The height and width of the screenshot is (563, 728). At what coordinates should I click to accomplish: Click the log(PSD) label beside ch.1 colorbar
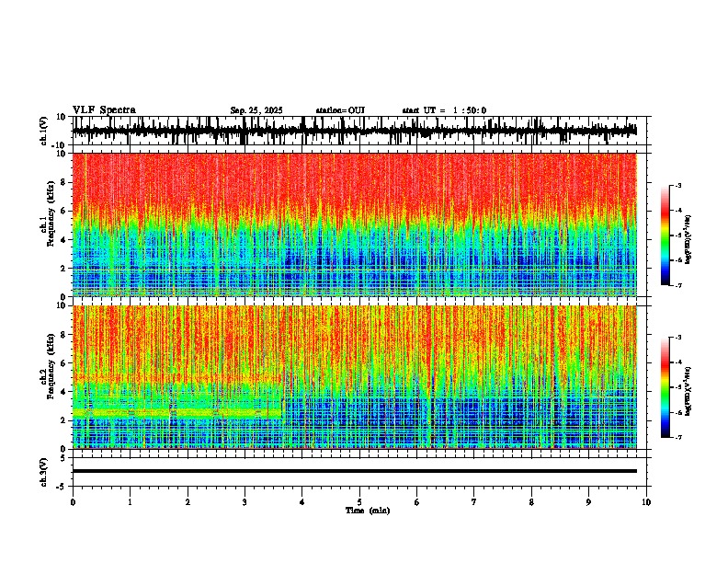pyautogui.click(x=688, y=239)
